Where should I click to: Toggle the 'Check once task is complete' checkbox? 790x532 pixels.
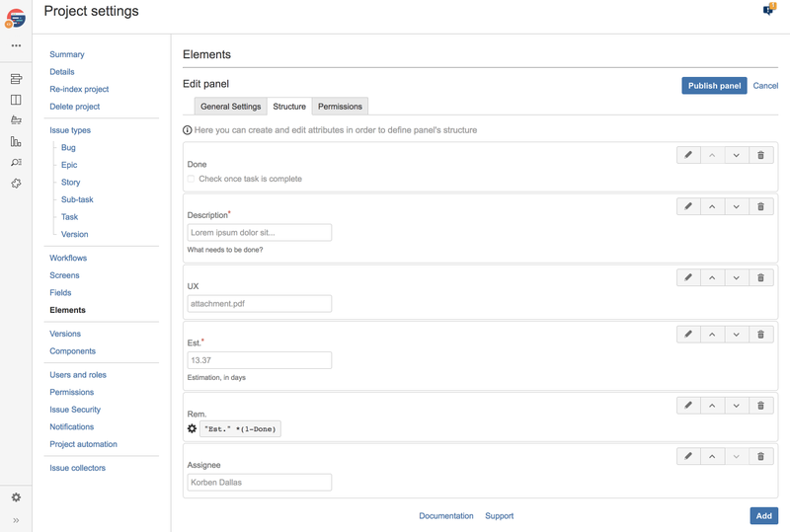tap(192, 180)
